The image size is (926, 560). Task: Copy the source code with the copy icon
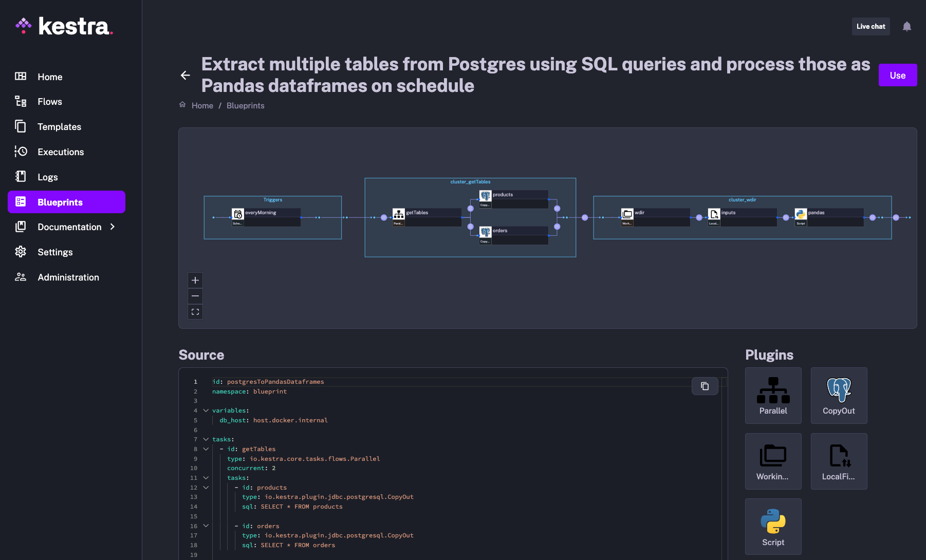tap(705, 386)
